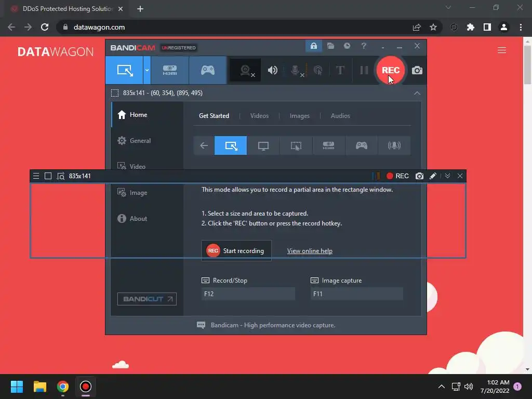Switch to the Videos tab
The height and width of the screenshot is (399, 532).
click(259, 116)
